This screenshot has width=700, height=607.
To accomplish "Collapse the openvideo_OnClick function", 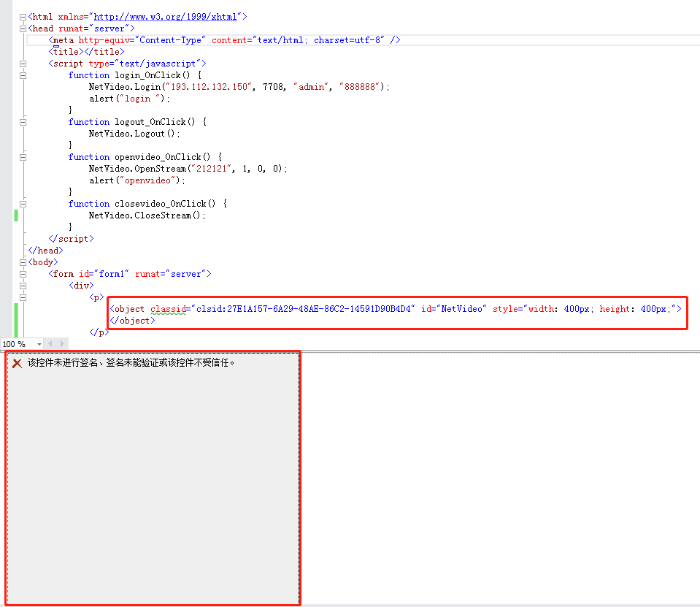I will pyautogui.click(x=23, y=157).
